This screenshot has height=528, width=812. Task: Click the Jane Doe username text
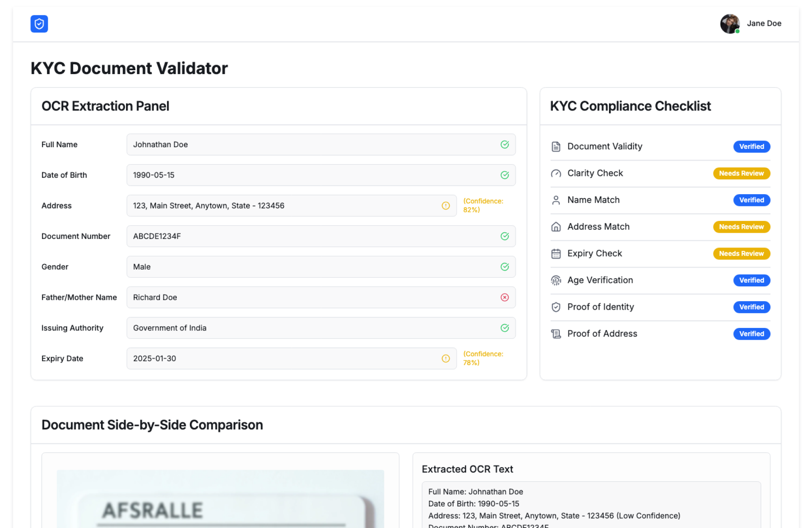coord(764,24)
